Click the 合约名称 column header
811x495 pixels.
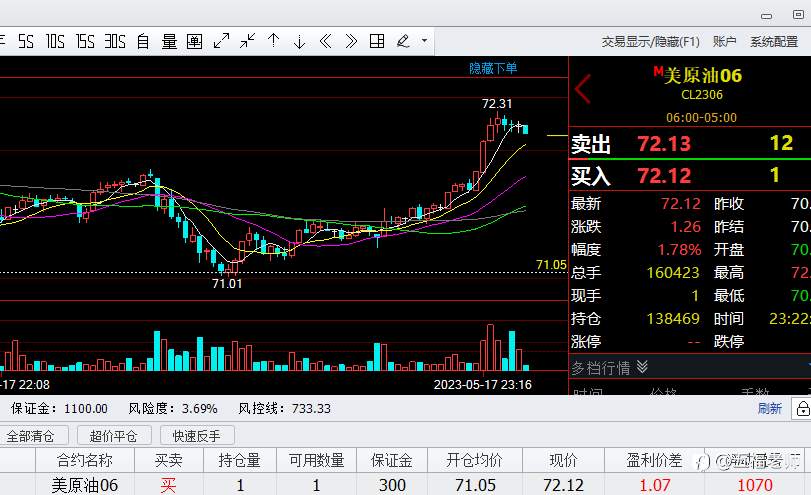pos(85,460)
